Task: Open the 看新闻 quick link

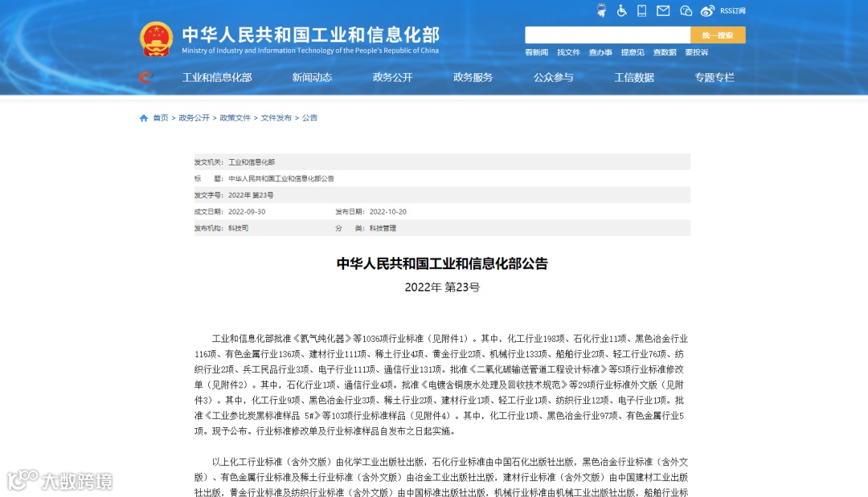Action: coord(536,52)
